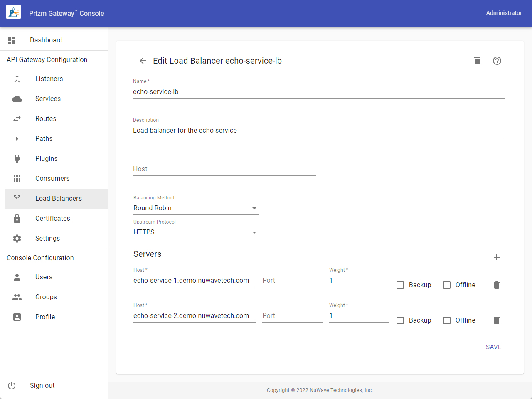Enable Backup for the echo-service-1 server

tap(400, 285)
